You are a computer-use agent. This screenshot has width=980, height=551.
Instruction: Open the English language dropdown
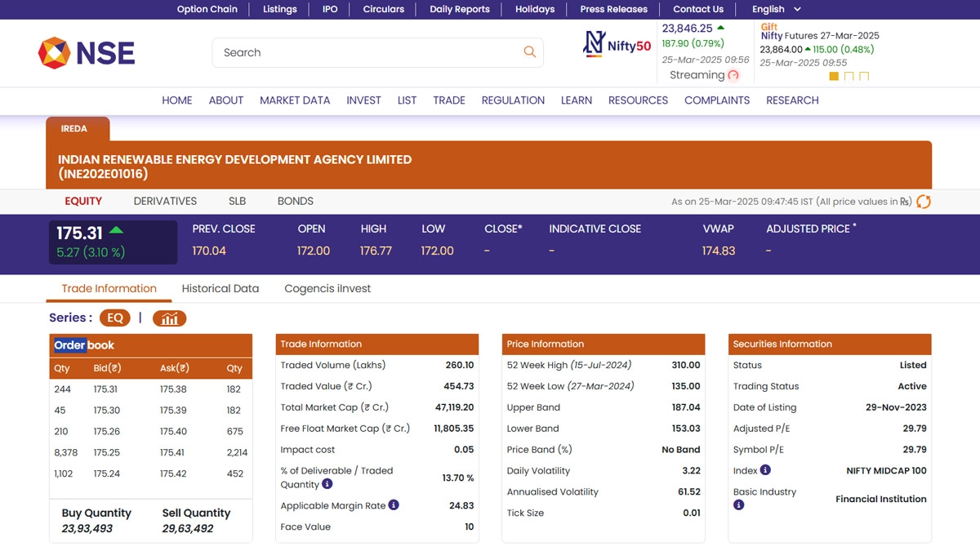click(x=776, y=9)
